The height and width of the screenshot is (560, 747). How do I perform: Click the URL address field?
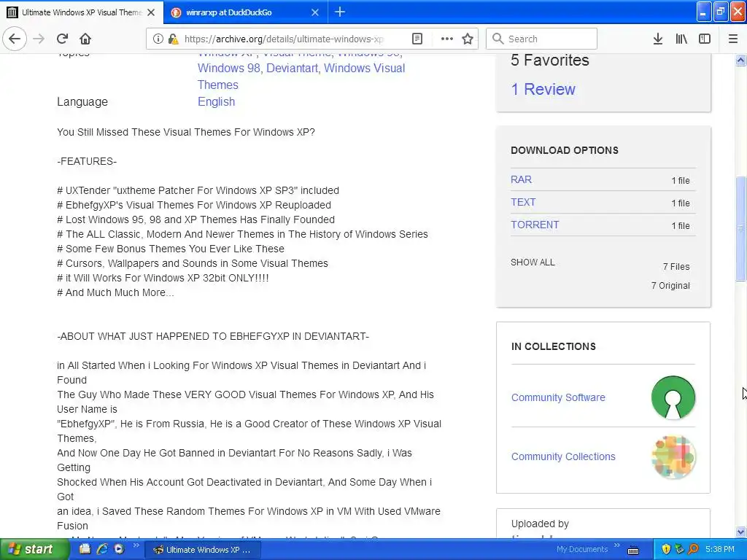[284, 39]
